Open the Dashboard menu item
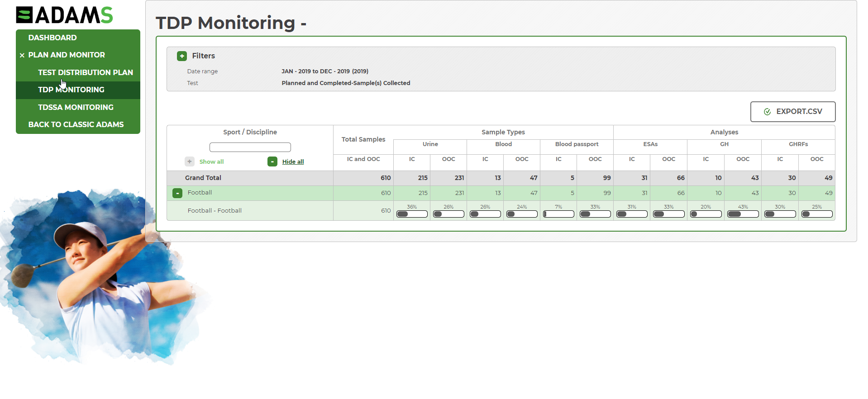Screen dimensions: 868x399 [x=52, y=38]
